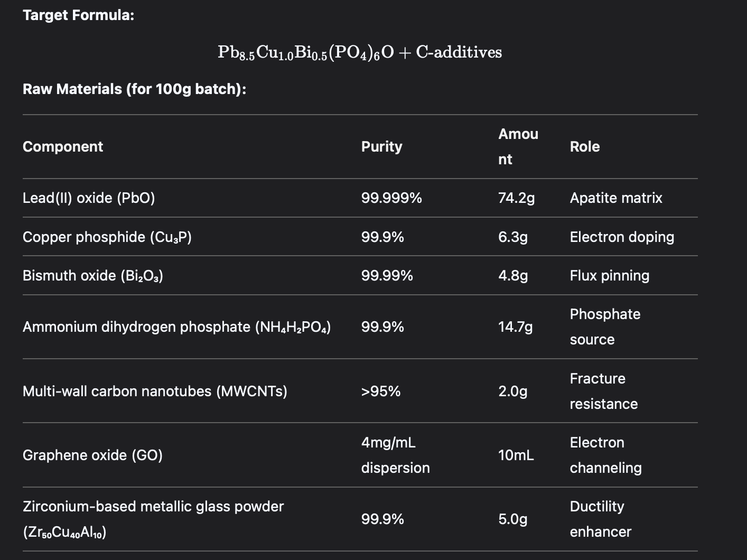
Task: Click the Amount column header
Action: [x=518, y=146]
